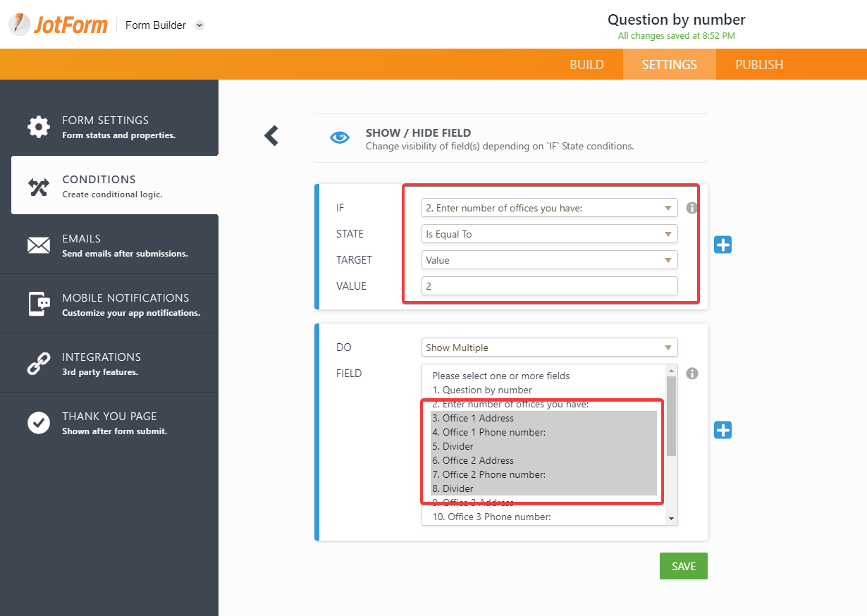Click the back arrow chevron
867x616 pixels.
coord(271,135)
